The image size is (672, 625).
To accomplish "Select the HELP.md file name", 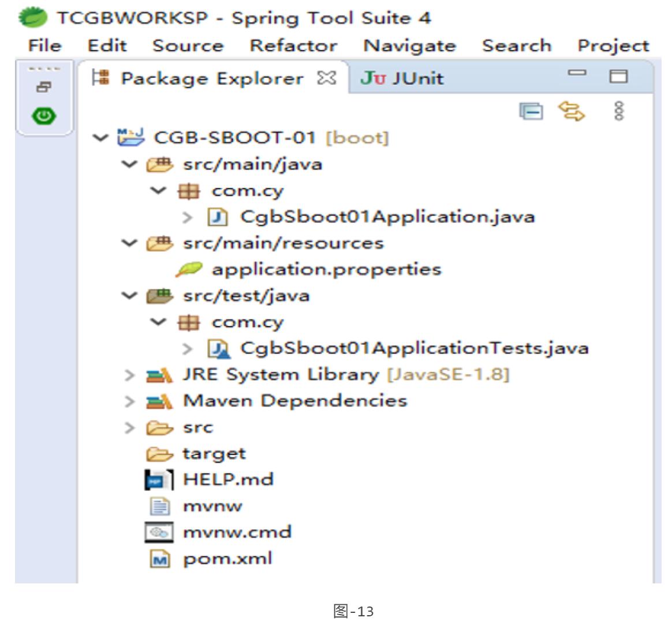I will 229,479.
